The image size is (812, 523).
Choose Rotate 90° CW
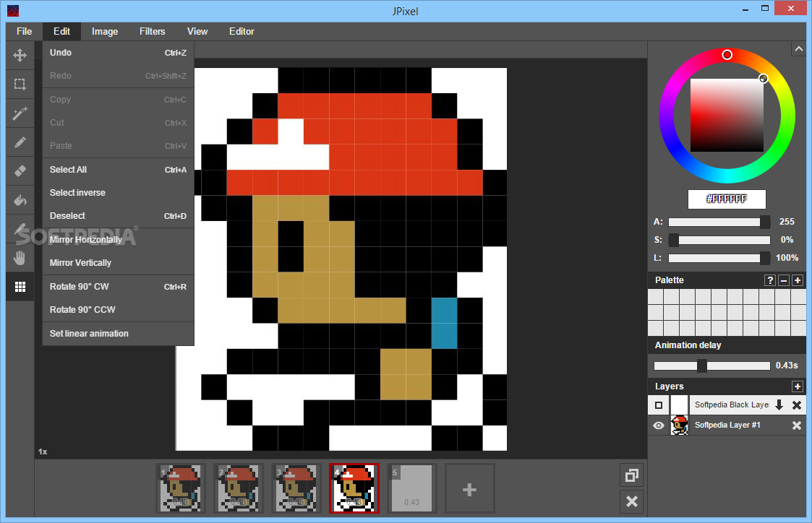[x=118, y=287]
